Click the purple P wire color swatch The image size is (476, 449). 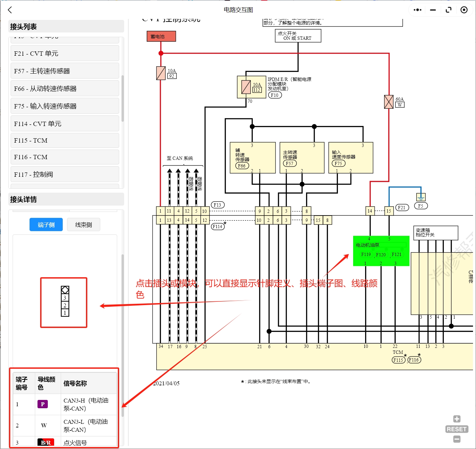point(42,404)
